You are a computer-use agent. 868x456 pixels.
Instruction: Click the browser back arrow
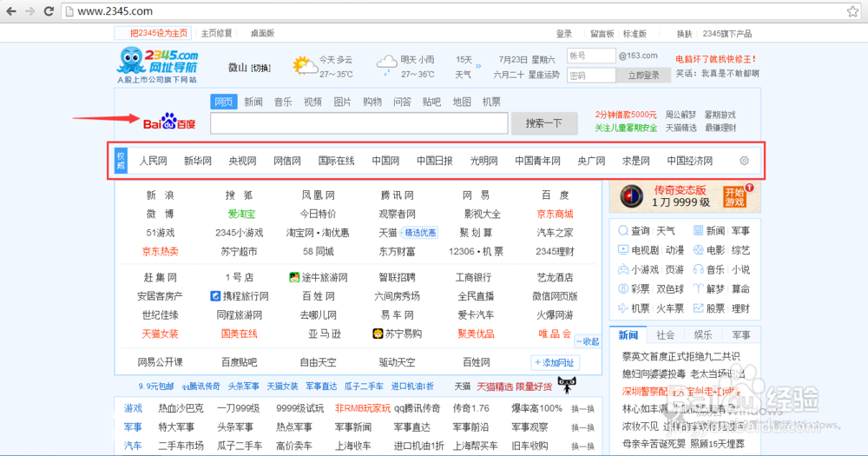click(x=11, y=11)
